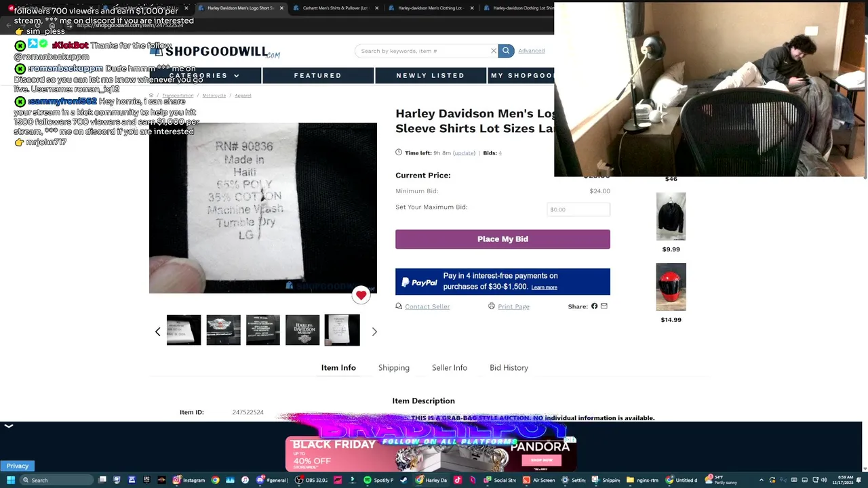The width and height of the screenshot is (868, 488).
Task: Open the Windows Start menu
Action: (x=11, y=480)
